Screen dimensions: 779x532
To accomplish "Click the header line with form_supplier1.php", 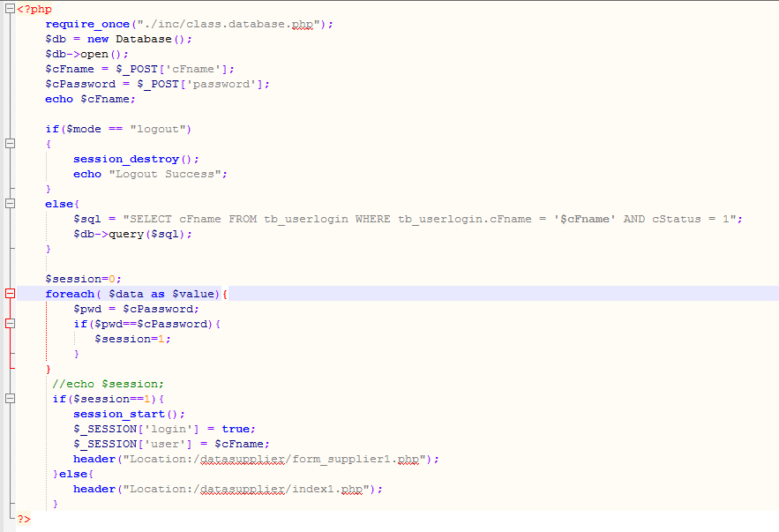I will pos(257,459).
